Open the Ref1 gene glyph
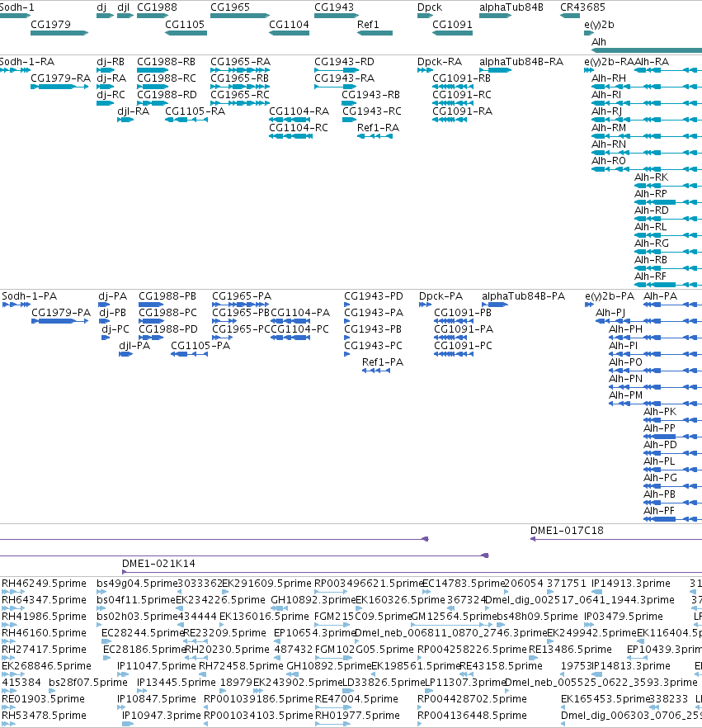The height and width of the screenshot is (728, 702). (375, 33)
